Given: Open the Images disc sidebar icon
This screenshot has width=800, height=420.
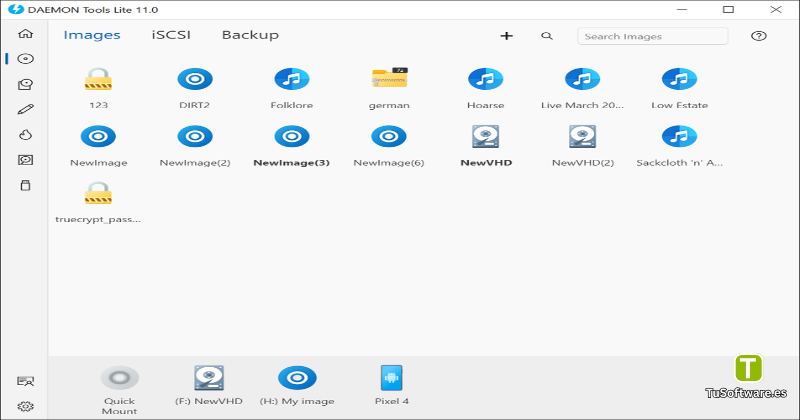Looking at the screenshot, I should pos(26,59).
